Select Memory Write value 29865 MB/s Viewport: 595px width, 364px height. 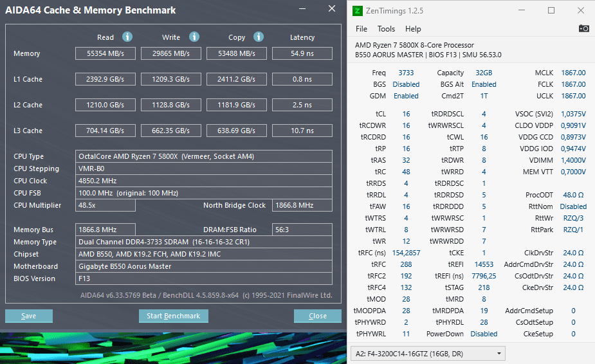tap(171, 53)
